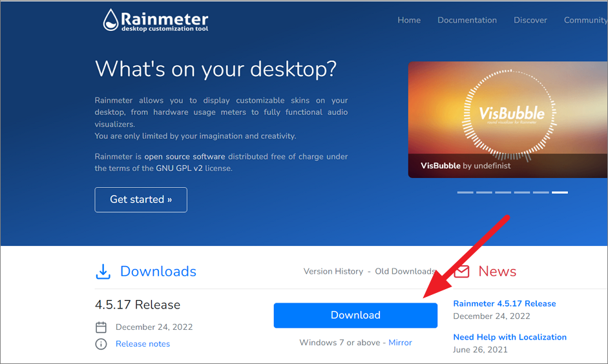Open the Home menu item
Screen dimensions: 608x364
[x=409, y=20]
